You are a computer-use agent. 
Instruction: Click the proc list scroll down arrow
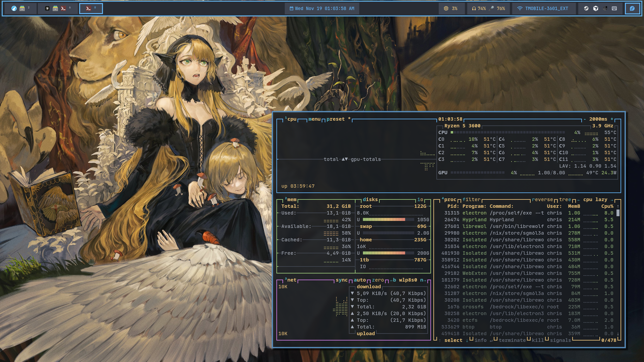[618, 333]
